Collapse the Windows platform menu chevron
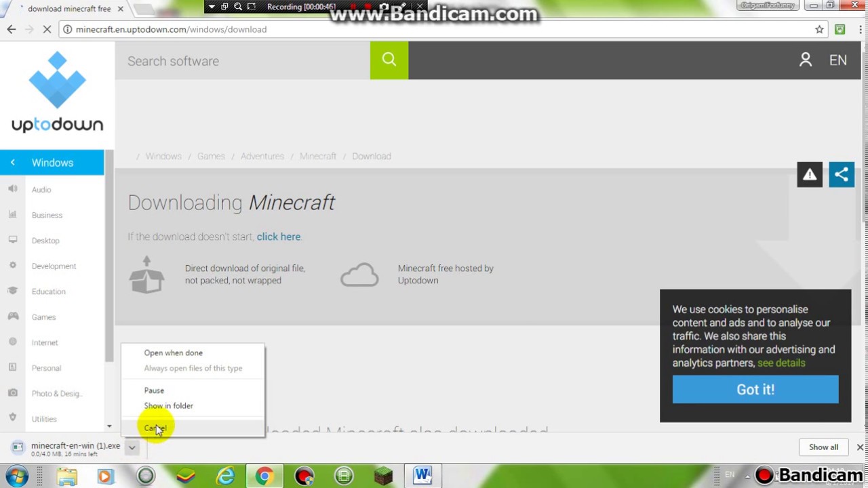 point(12,163)
